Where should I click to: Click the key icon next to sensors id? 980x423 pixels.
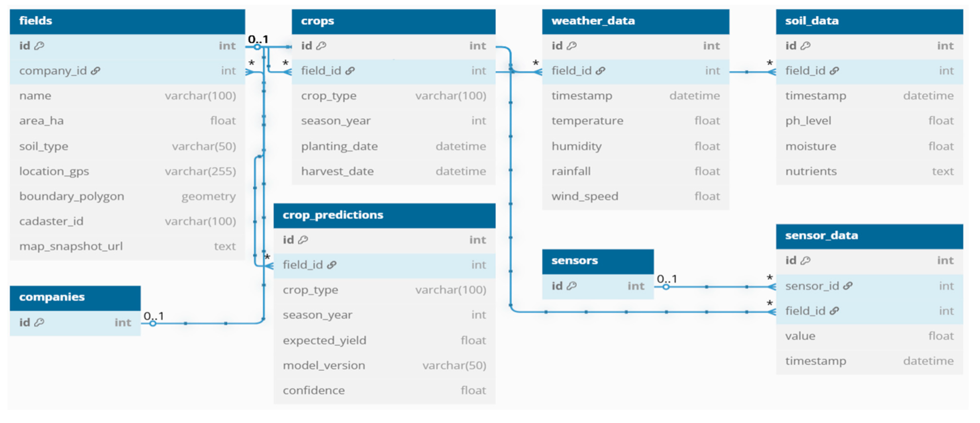(572, 286)
